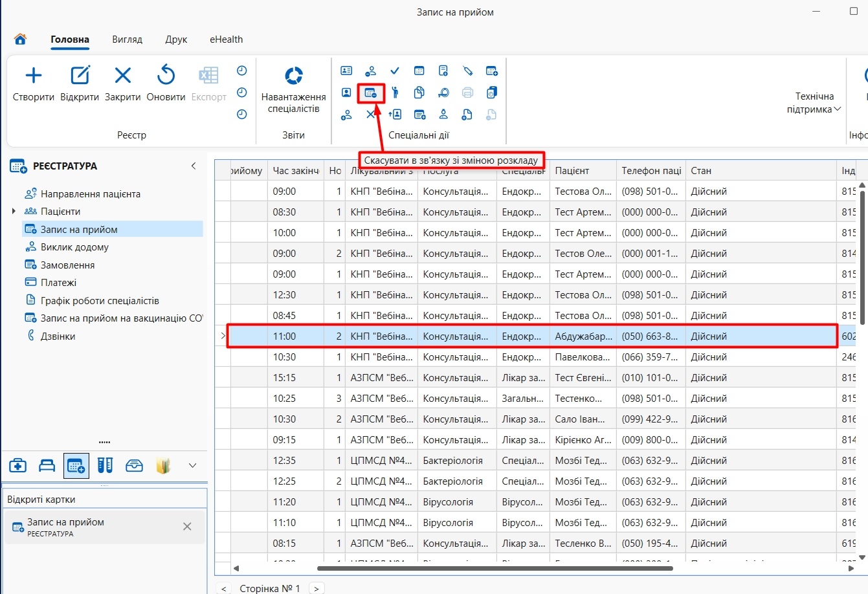Go to the next page arrow button
This screenshot has height=594, width=868.
(317, 588)
